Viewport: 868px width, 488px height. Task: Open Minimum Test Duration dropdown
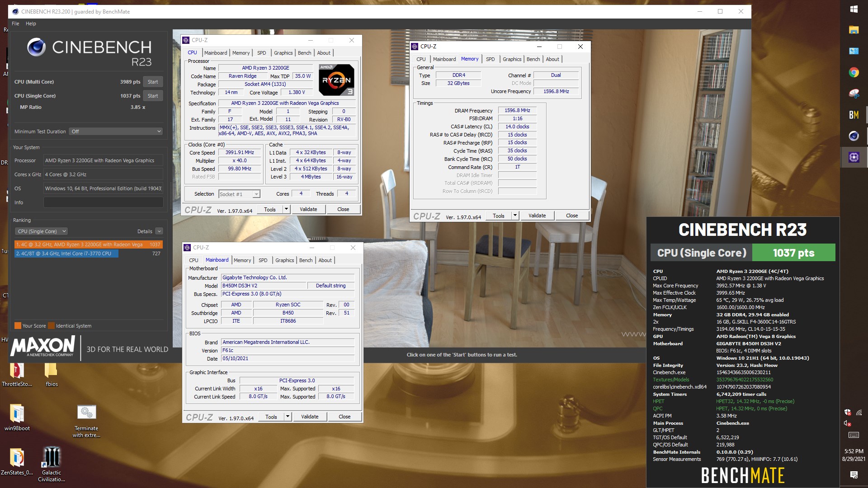[x=116, y=131]
